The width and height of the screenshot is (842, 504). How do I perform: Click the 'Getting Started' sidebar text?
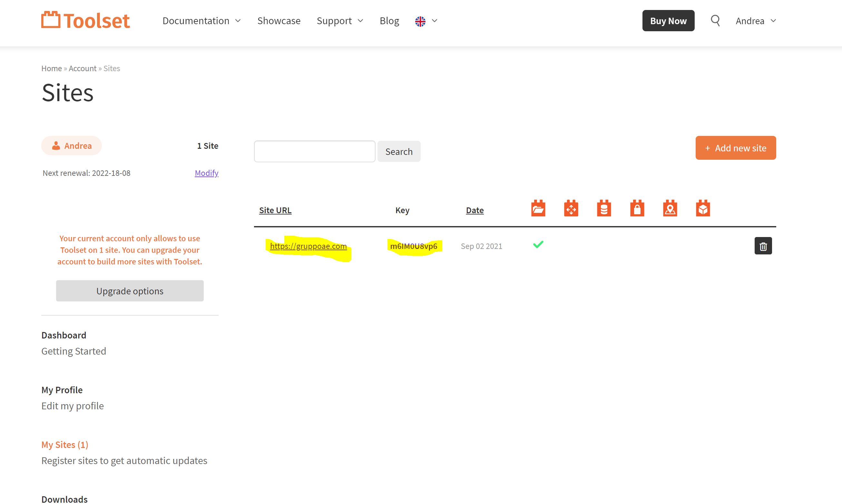(x=74, y=351)
